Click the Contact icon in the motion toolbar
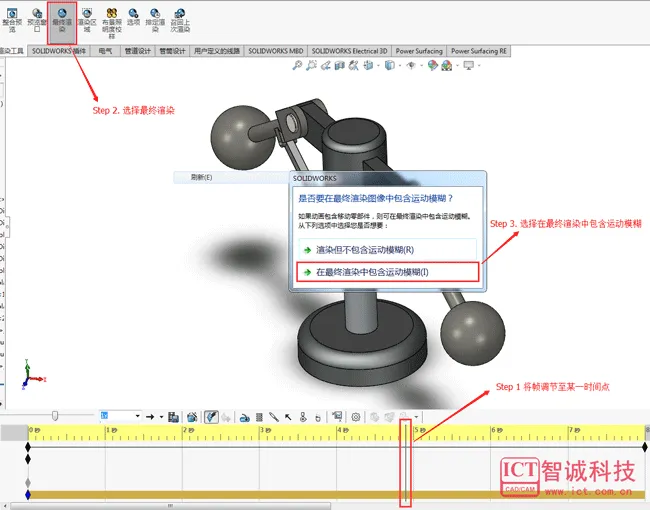The image size is (650, 510). [x=303, y=417]
